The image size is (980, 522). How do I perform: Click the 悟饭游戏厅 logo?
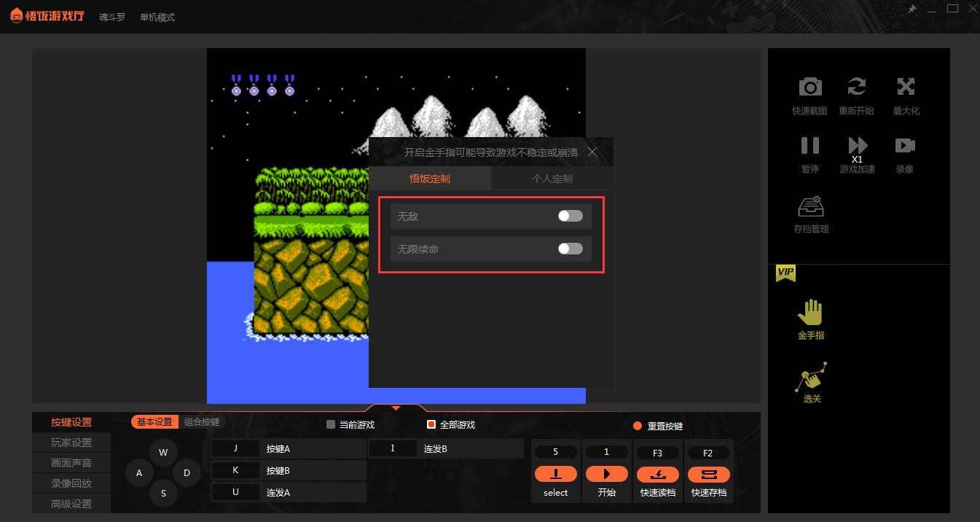point(47,16)
